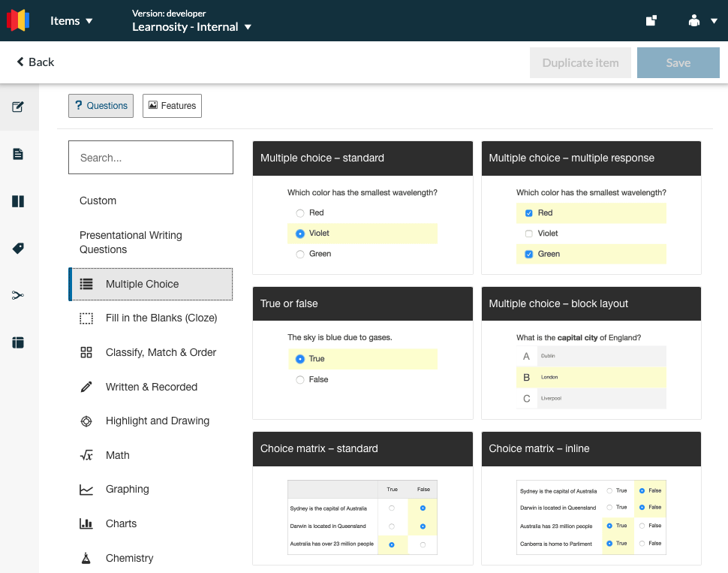
Task: Open the Items dropdown menu
Action: tap(71, 20)
